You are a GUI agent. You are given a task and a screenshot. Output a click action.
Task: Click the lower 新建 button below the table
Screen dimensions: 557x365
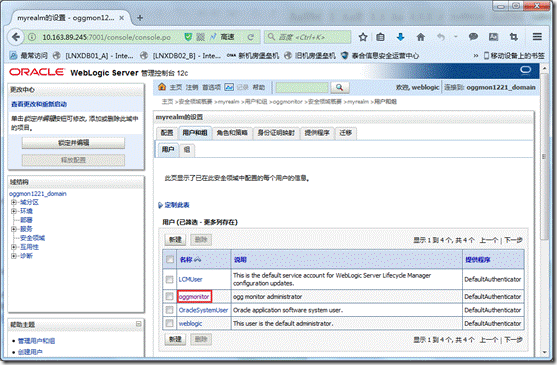tap(175, 339)
